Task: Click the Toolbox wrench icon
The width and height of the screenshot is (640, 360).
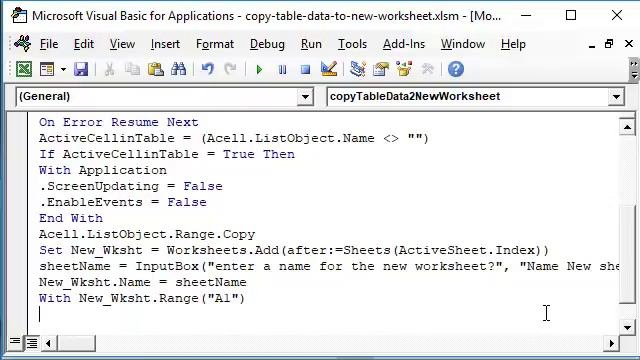Action: click(x=427, y=69)
